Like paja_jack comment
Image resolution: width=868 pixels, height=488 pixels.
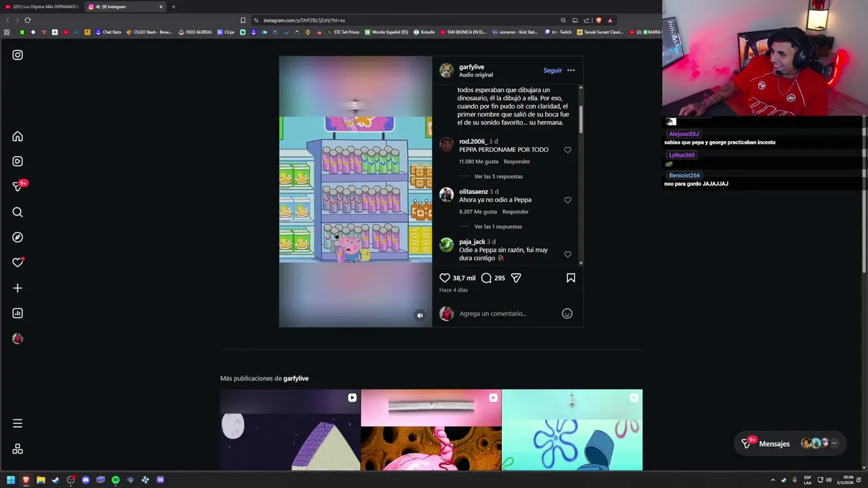(568, 254)
